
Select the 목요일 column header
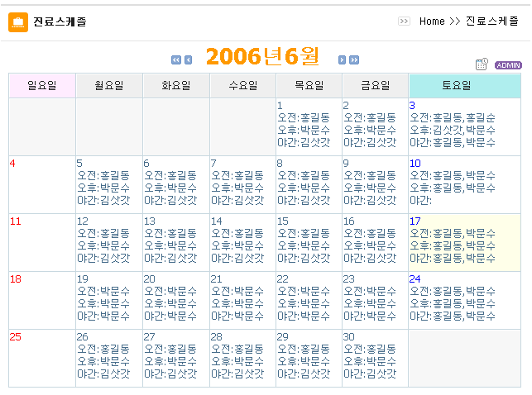coord(309,85)
